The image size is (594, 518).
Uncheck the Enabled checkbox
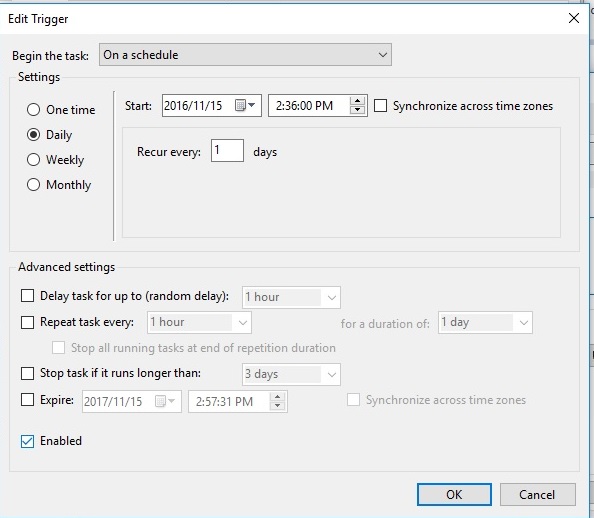coord(27,441)
